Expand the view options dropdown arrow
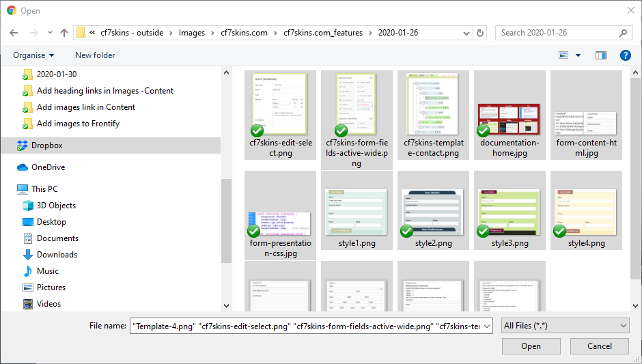 tap(578, 55)
